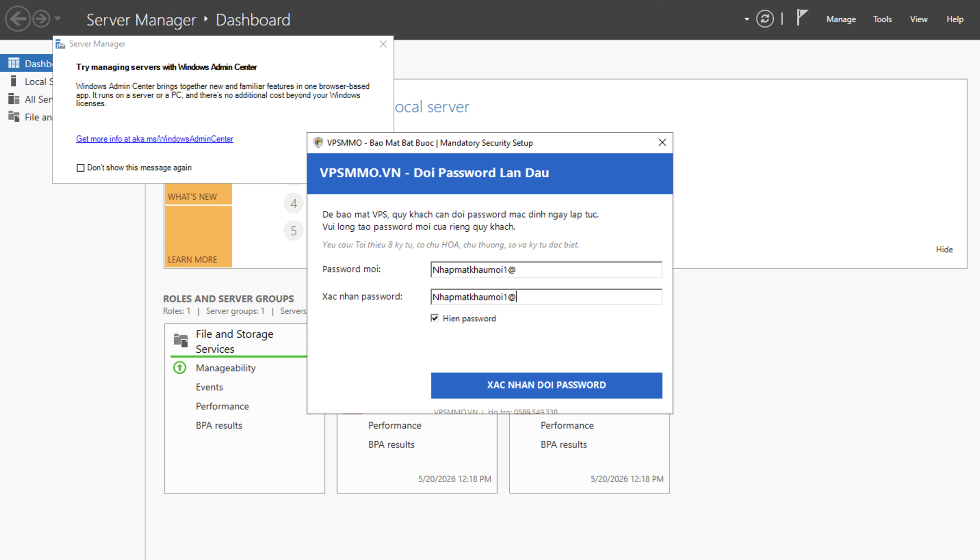This screenshot has width=980, height=560.
Task: Open the Tools menu
Action: click(882, 19)
